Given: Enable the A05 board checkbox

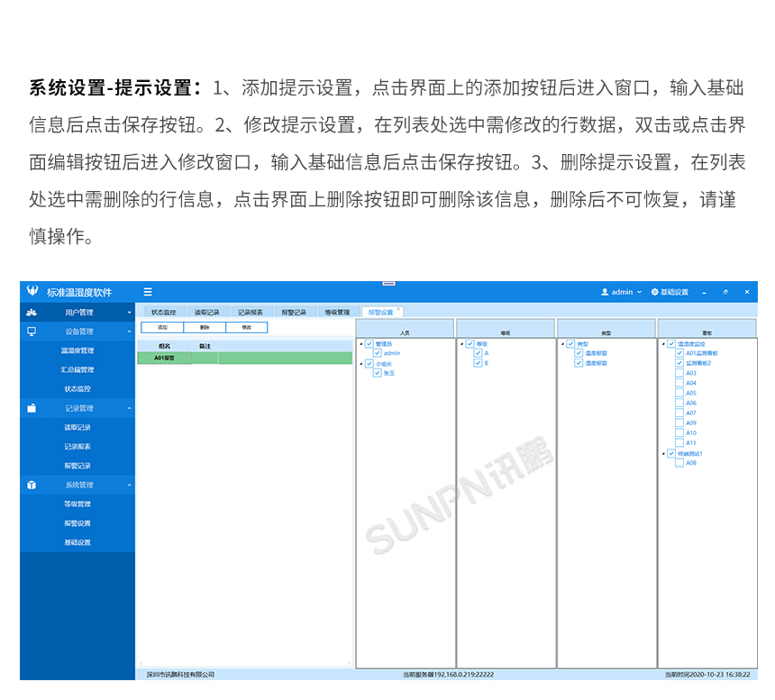Looking at the screenshot, I should tap(679, 393).
